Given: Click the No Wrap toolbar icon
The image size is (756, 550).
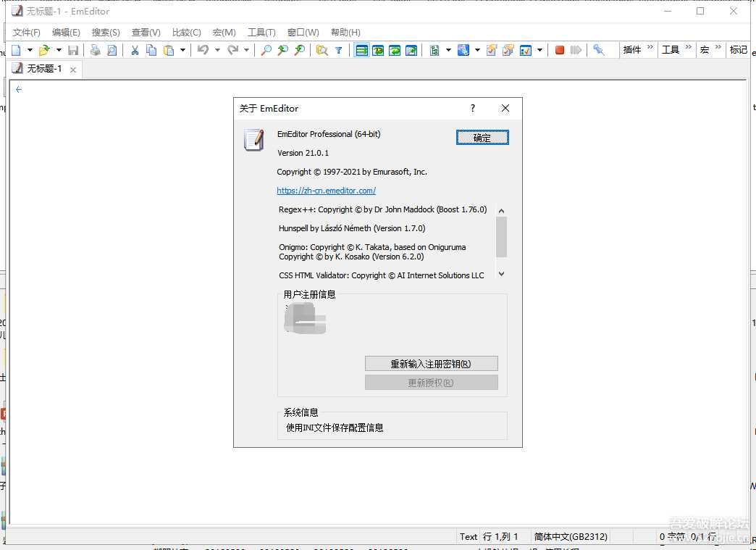Looking at the screenshot, I should coord(361,50).
